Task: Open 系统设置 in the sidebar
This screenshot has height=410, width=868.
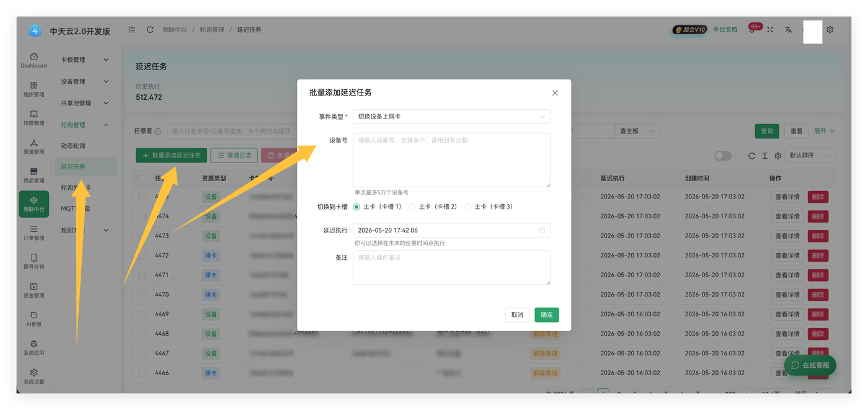Action: pyautogui.click(x=33, y=377)
